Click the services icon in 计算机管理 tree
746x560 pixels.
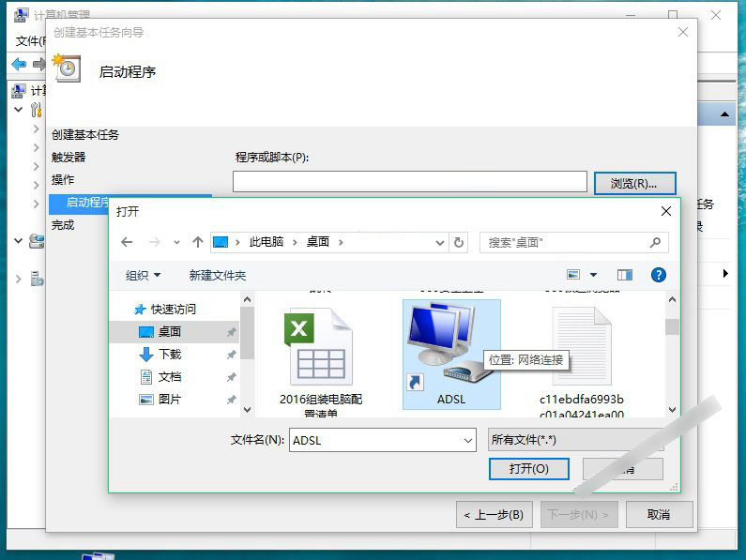coord(38,279)
